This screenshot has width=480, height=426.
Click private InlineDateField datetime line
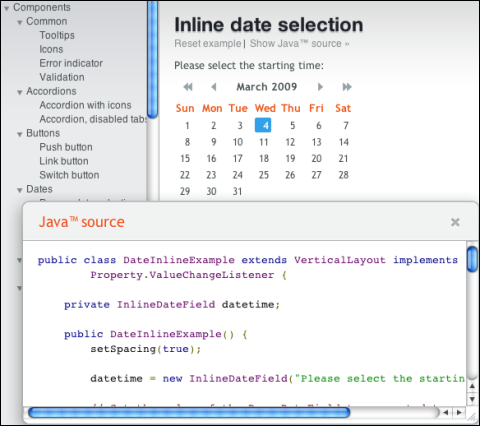pos(172,305)
